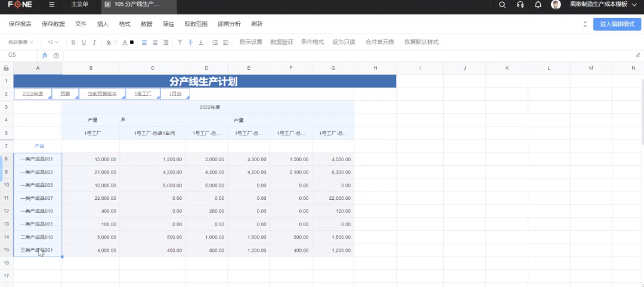
Task: Select the 105 分产线生产 tab
Action: point(139,5)
